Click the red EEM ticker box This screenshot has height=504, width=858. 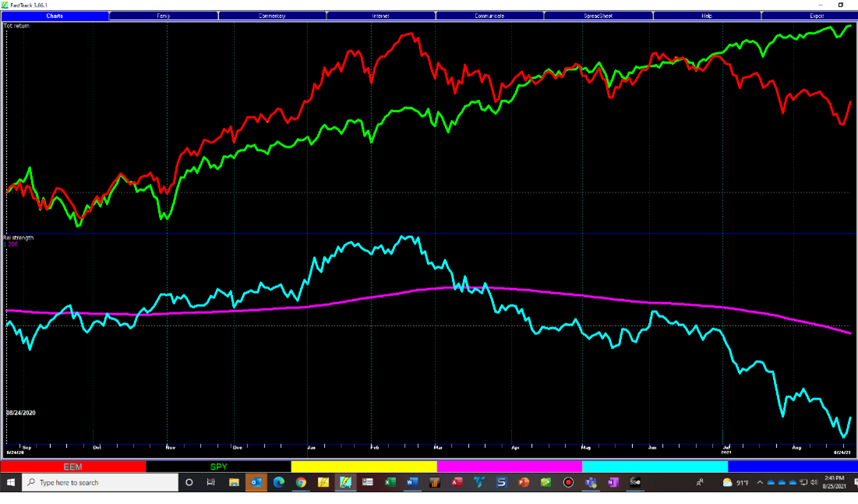point(73,467)
